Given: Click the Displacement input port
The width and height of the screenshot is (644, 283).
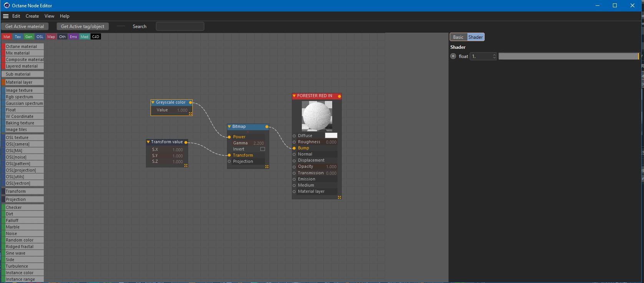Looking at the screenshot, I should [x=294, y=161].
